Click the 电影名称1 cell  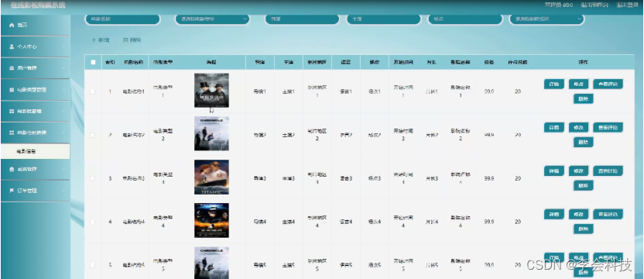pos(133,91)
